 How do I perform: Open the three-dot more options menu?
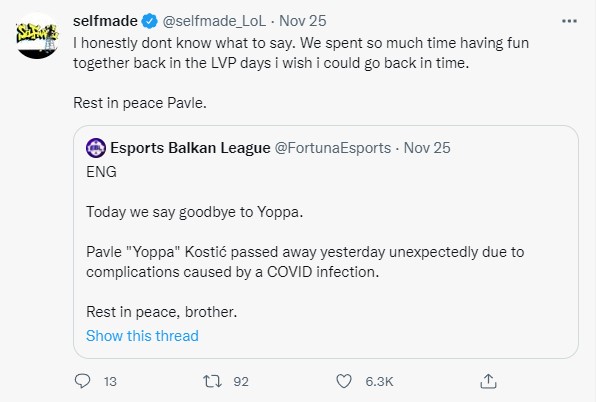[x=569, y=20]
